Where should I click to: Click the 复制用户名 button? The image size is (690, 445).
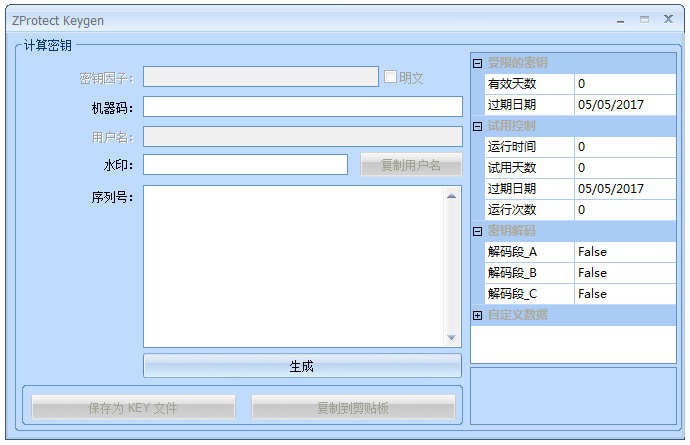tap(411, 165)
